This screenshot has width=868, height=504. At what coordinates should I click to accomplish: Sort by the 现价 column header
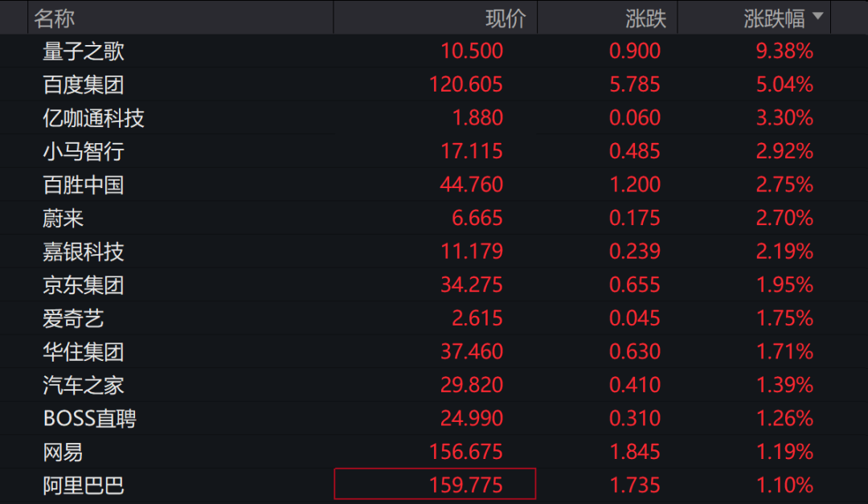tap(506, 18)
